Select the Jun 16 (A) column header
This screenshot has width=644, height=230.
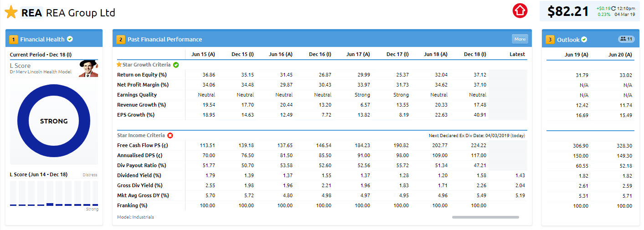(x=280, y=54)
